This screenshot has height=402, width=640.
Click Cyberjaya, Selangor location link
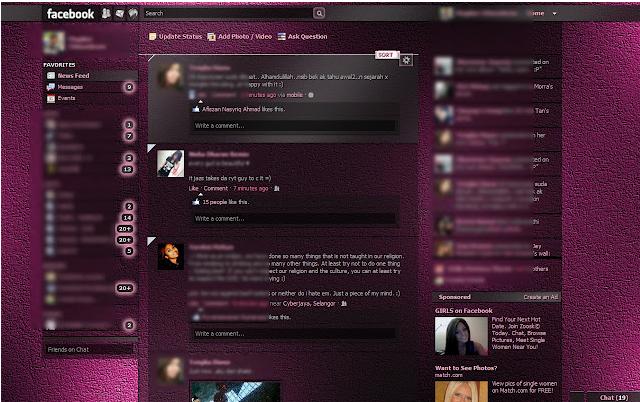[309, 304]
